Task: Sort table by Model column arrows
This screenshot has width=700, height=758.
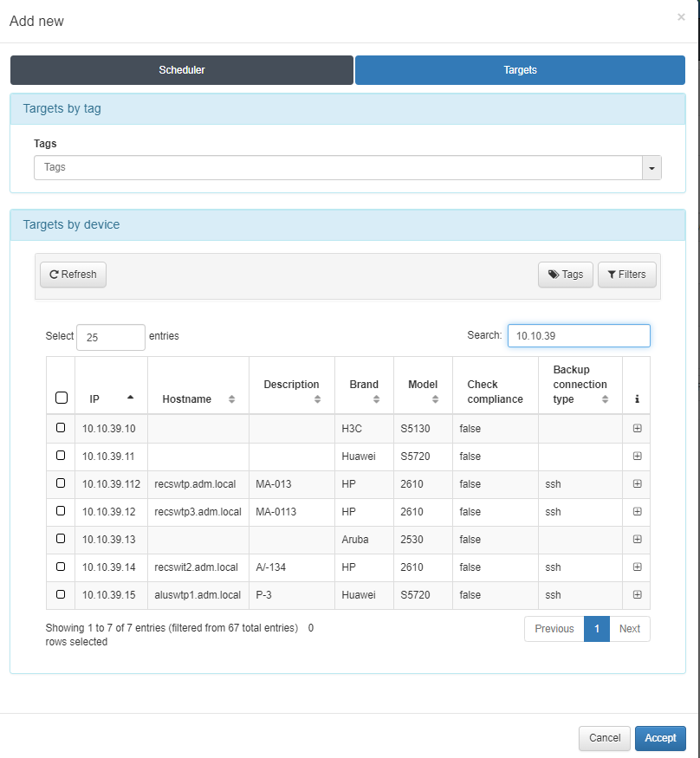Action: point(435,399)
